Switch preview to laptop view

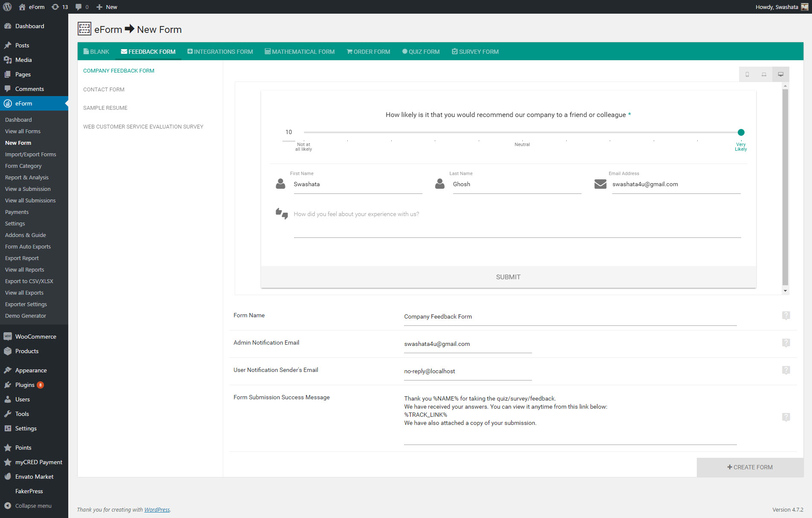pyautogui.click(x=764, y=74)
